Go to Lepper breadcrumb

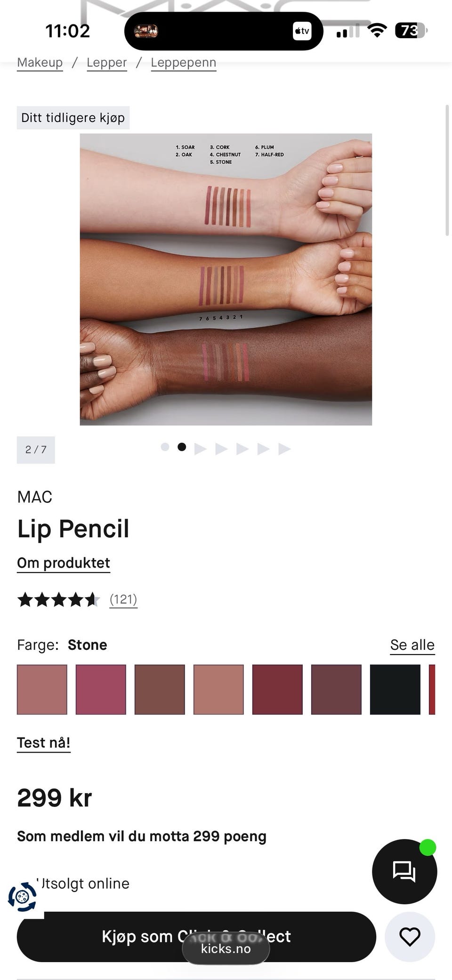(x=107, y=63)
